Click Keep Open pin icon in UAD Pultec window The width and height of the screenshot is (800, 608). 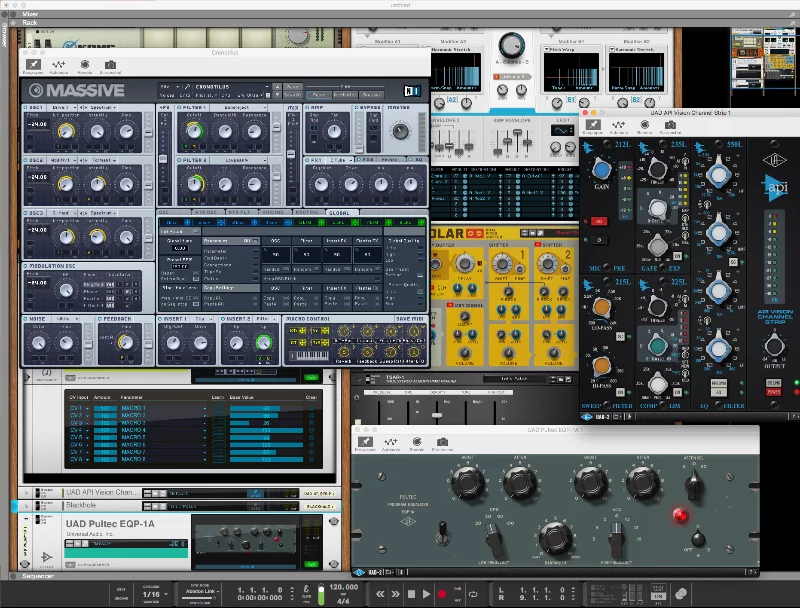[365, 442]
